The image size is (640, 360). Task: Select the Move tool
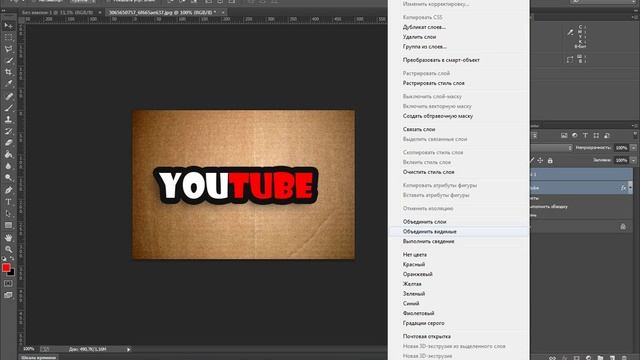[x=8, y=26]
